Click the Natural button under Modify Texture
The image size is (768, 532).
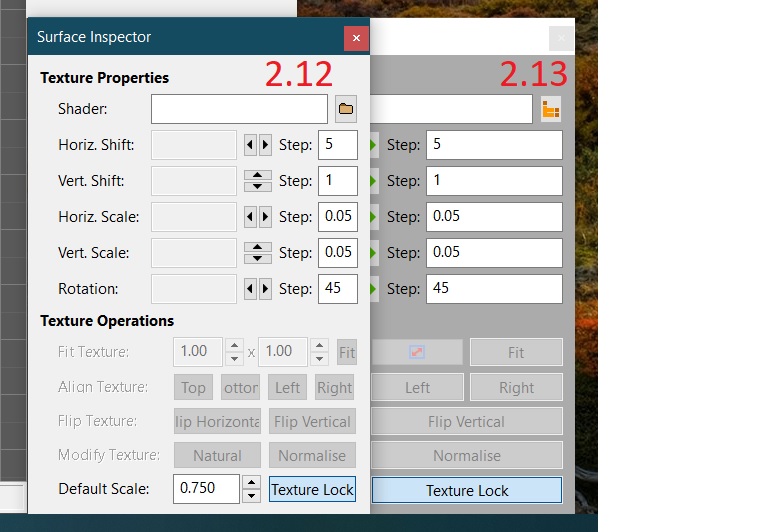pyautogui.click(x=217, y=455)
